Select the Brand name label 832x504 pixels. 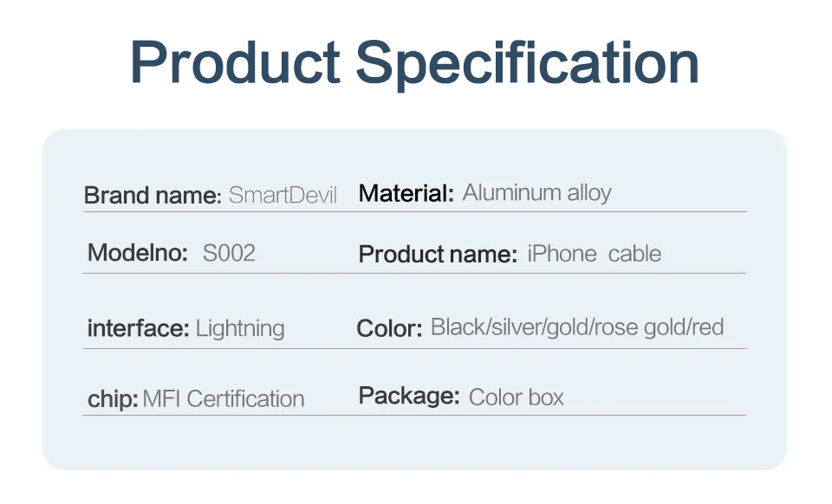[153, 195]
